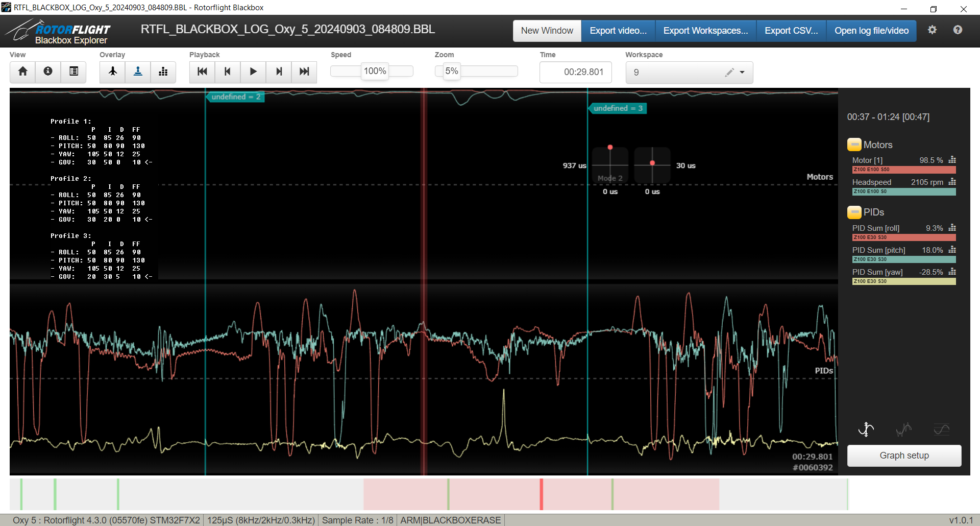Open New Window
980x526 pixels.
click(x=547, y=31)
